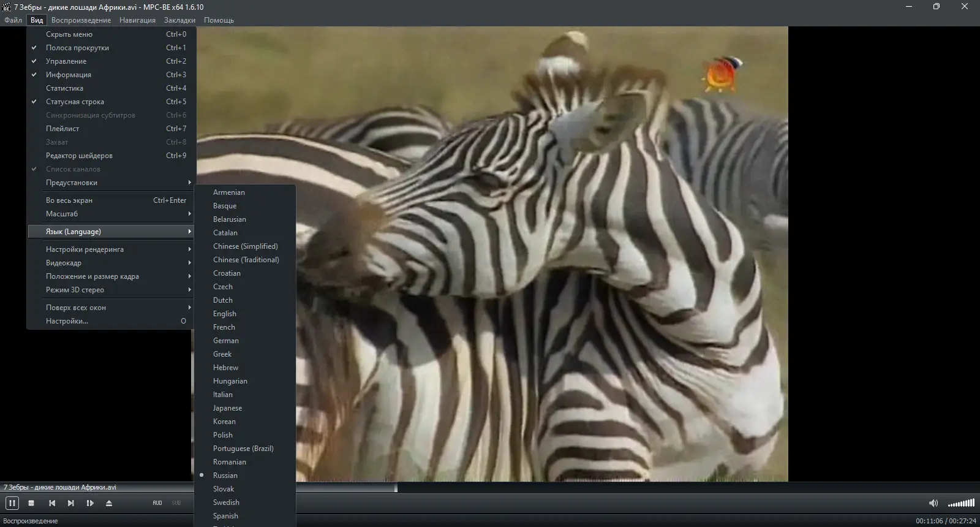Screen dimensions: 980x527
Task: Toggle the Информация panel visibility
Action: point(111,75)
